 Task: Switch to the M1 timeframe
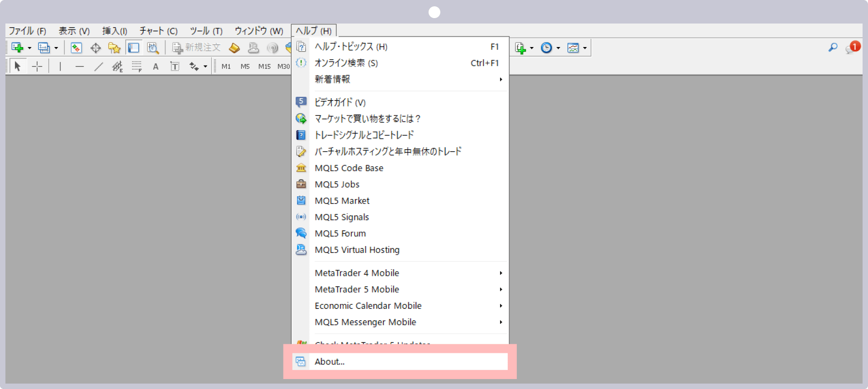coord(226,66)
